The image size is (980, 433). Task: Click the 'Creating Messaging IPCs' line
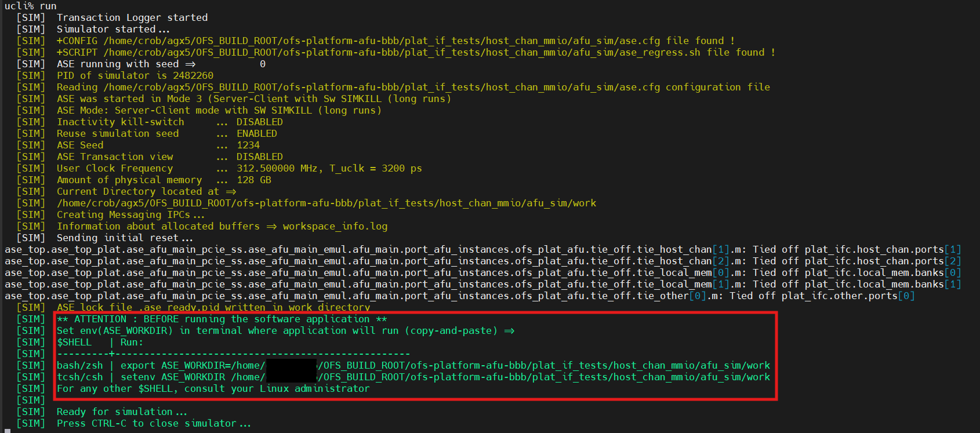pos(130,214)
